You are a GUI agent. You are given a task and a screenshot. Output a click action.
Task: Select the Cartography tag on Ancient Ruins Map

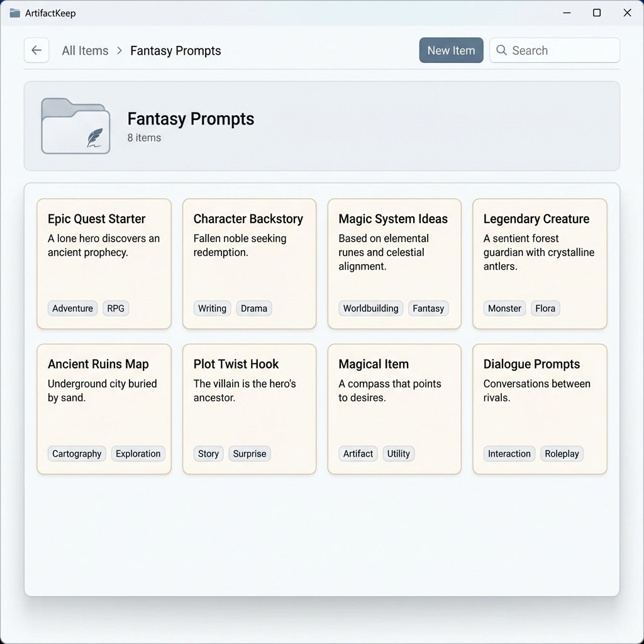(76, 453)
